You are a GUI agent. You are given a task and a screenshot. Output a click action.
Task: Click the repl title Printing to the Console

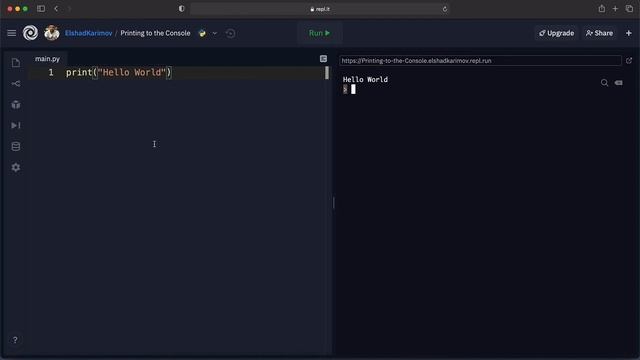(155, 33)
